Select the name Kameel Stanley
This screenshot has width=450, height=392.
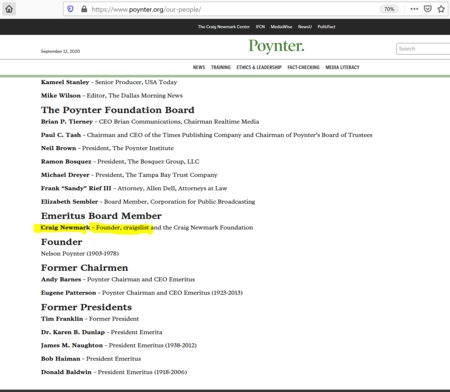pyautogui.click(x=65, y=82)
